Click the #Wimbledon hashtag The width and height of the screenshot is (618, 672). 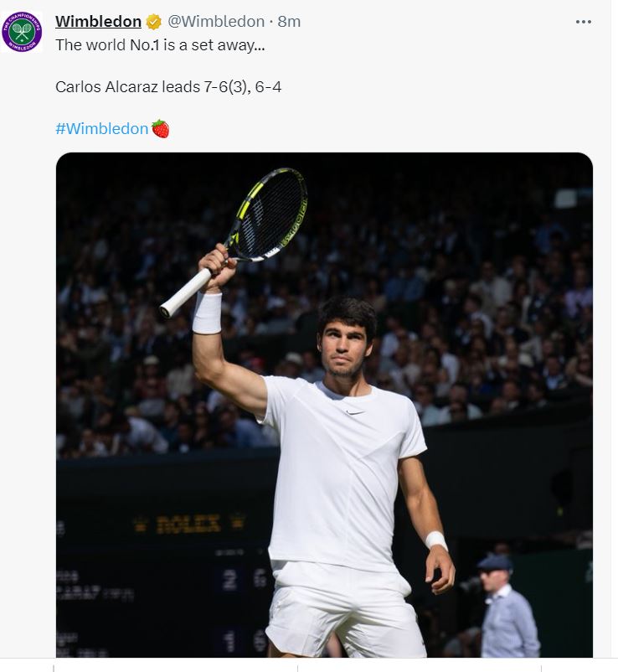[101, 128]
